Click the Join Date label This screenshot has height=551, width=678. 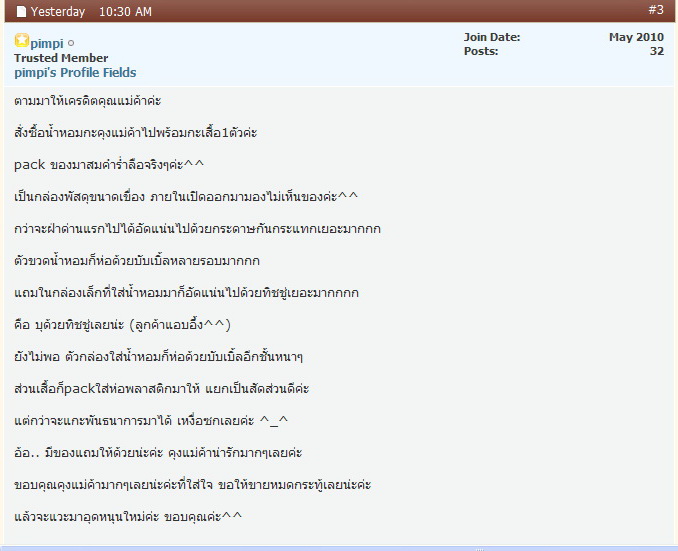[x=491, y=37]
